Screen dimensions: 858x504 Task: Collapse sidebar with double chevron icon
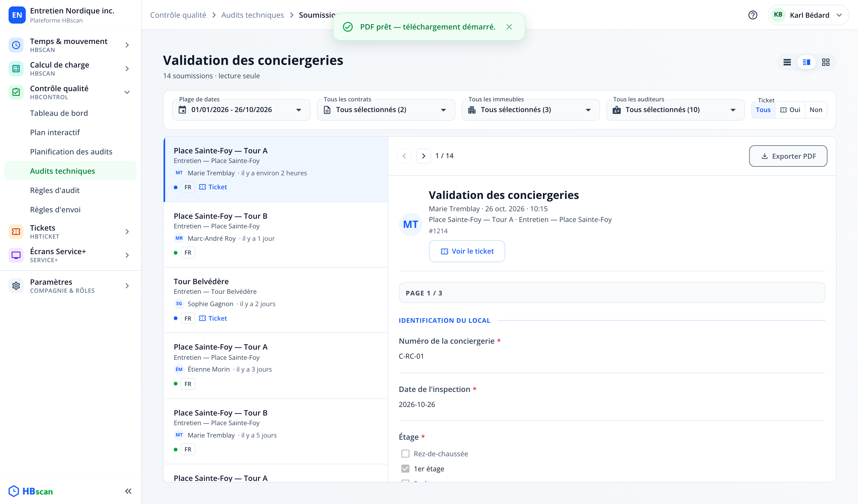click(x=128, y=491)
